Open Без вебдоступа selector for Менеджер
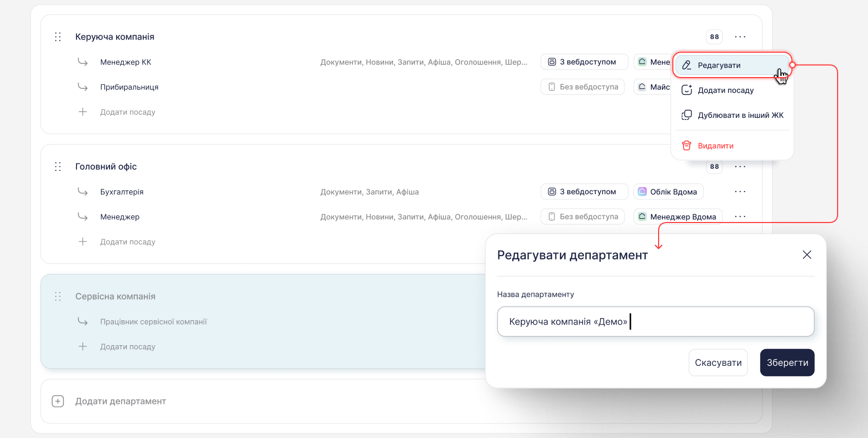Image resolution: width=868 pixels, height=438 pixels. pyautogui.click(x=583, y=217)
